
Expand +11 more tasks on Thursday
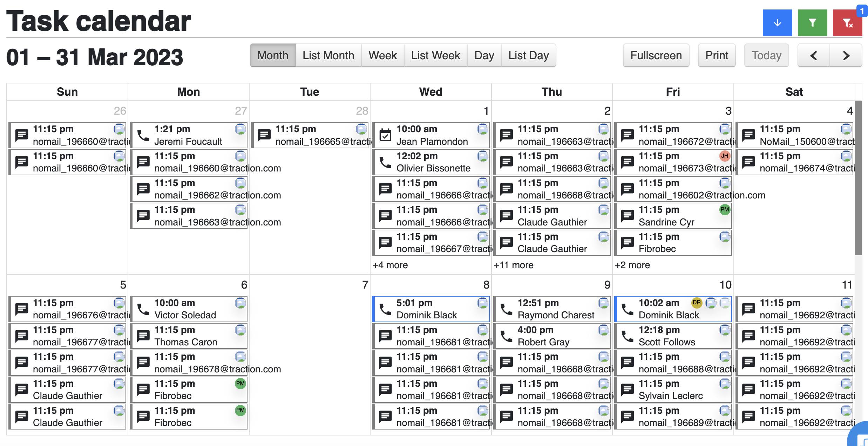tap(514, 265)
